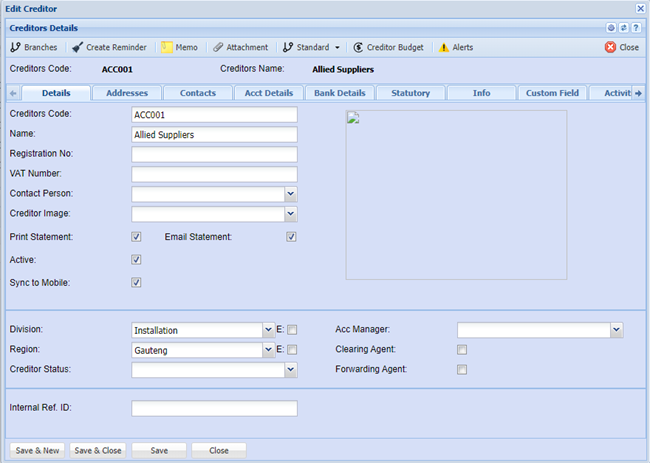Uncheck the Print Statement checkbox
This screenshot has height=463, width=650.
(x=137, y=237)
